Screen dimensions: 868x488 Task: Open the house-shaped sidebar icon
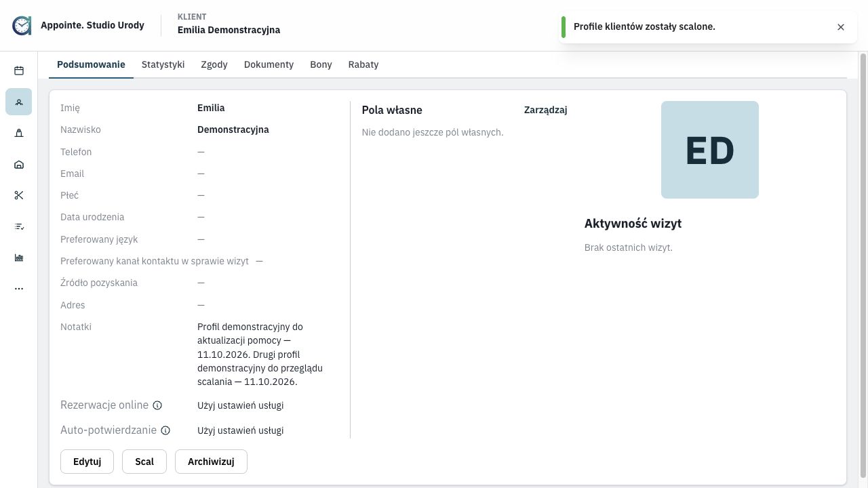[x=19, y=165]
